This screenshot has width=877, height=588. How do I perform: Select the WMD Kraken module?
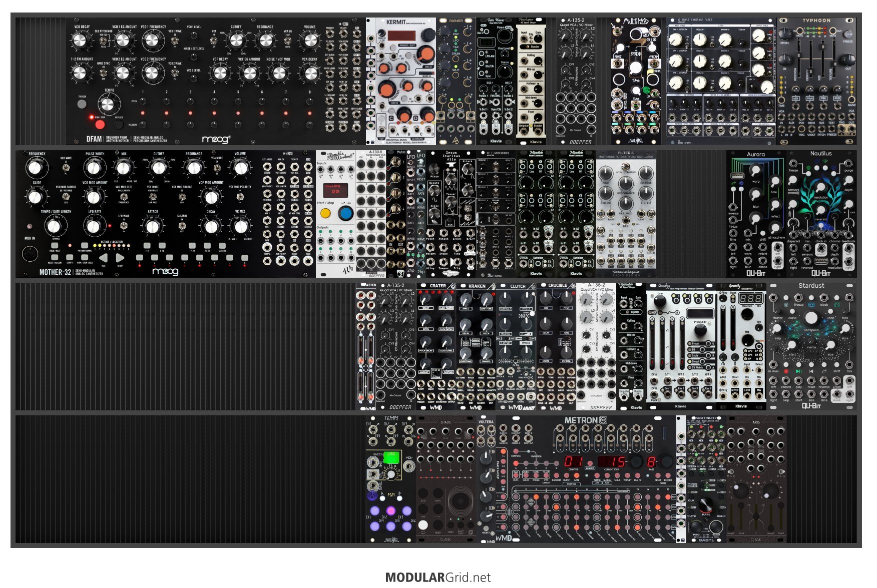(x=476, y=346)
